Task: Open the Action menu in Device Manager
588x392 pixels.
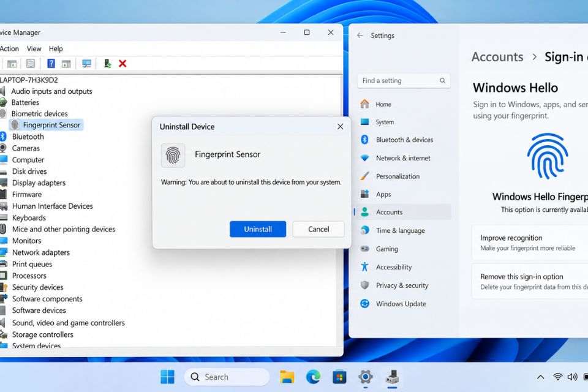Action: (x=9, y=48)
